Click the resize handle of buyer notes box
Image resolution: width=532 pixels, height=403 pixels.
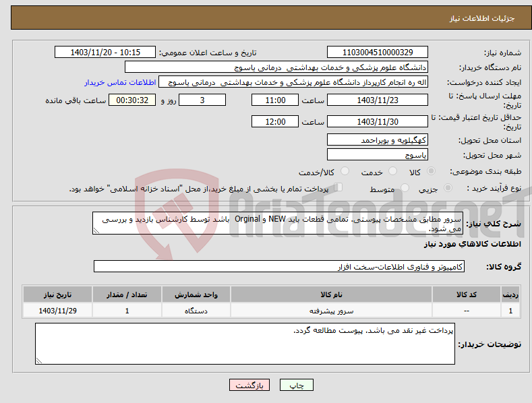pos(39,361)
